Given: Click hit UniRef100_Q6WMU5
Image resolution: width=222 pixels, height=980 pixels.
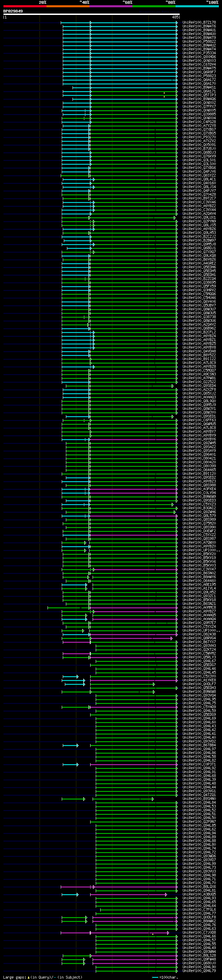Looking at the screenshot, I should pyautogui.click(x=199, y=424).
